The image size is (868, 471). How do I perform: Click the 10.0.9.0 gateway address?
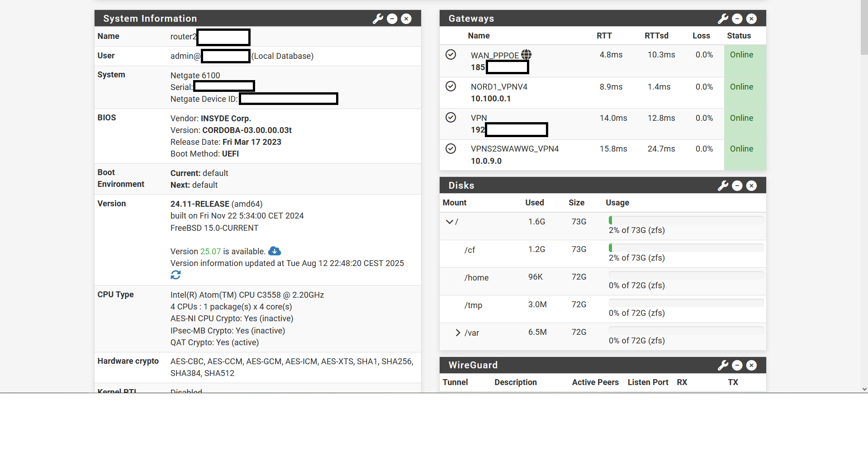pos(486,161)
